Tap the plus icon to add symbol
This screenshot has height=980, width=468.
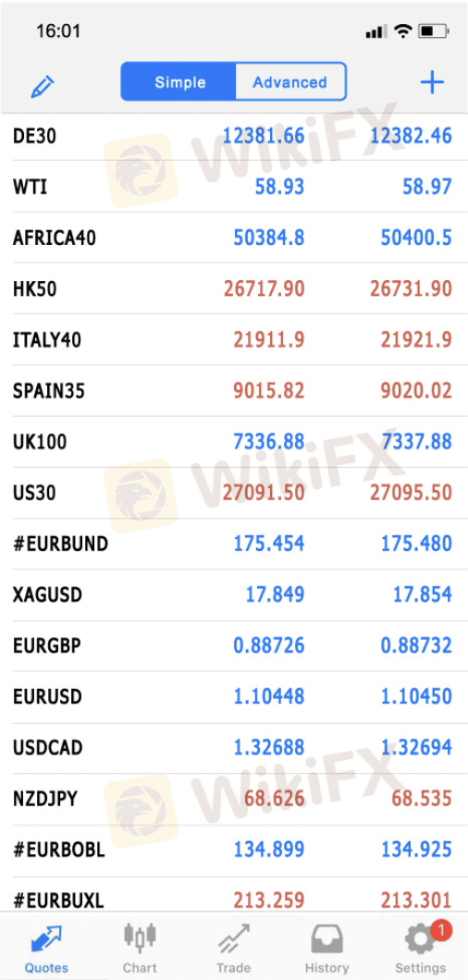pyautogui.click(x=432, y=82)
